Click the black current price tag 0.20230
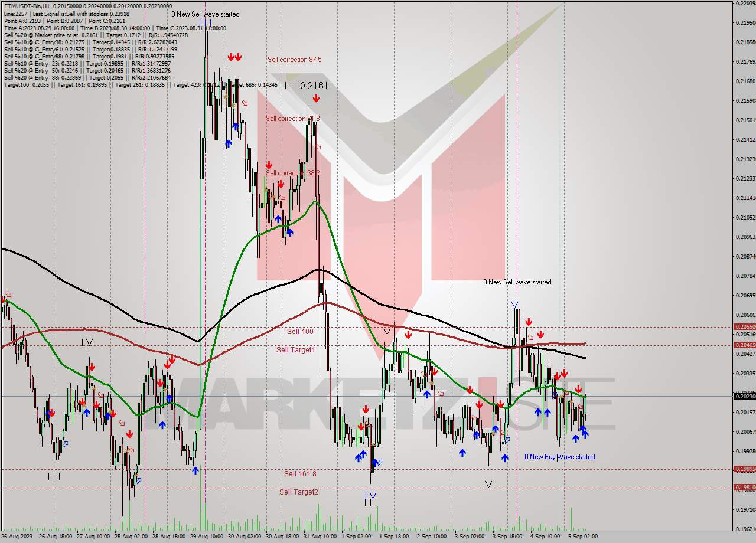This screenshot has width=756, height=543. point(744,396)
